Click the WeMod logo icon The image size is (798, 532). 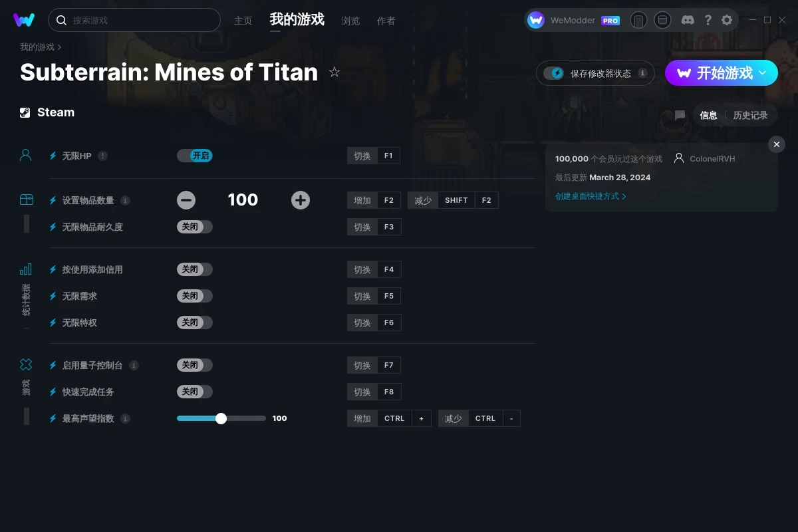(x=24, y=20)
